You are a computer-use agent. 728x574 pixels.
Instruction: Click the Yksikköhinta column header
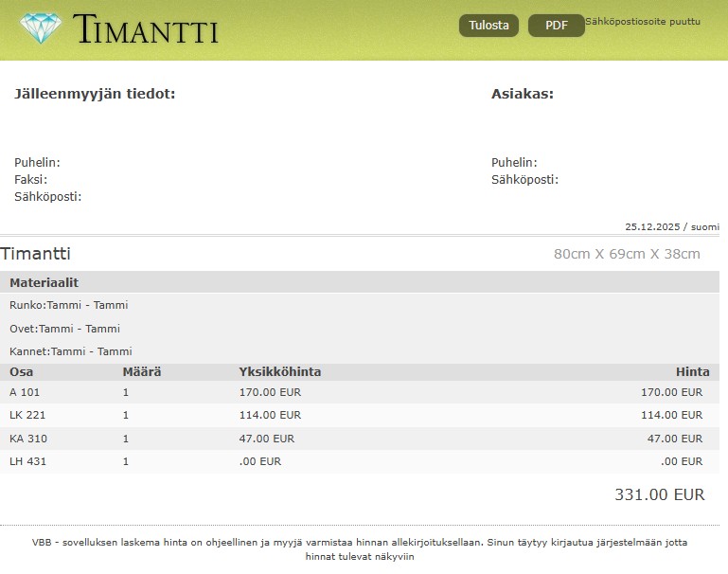point(279,371)
